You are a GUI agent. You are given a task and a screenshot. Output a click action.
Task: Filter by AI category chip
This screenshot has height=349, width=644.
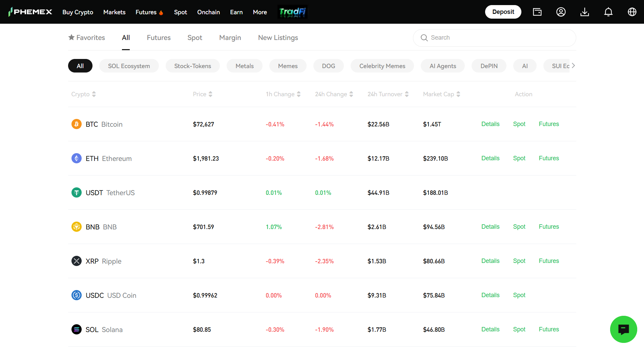[525, 66]
